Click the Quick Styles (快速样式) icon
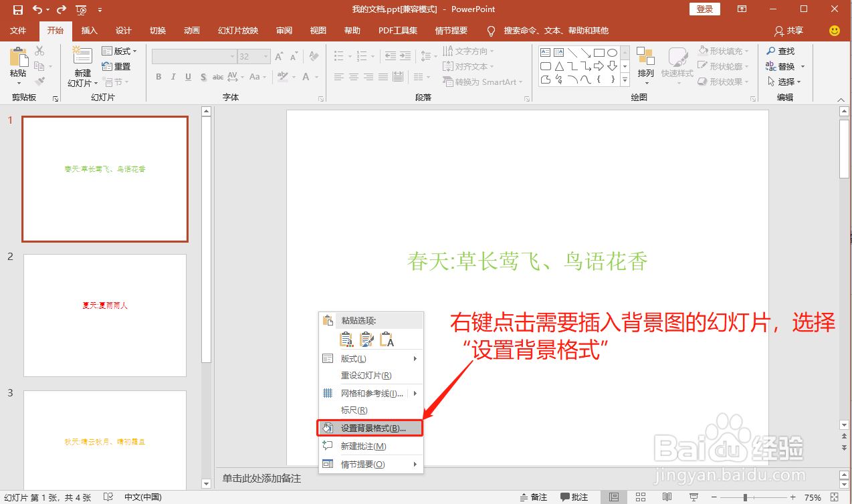852x504 pixels. [677, 57]
